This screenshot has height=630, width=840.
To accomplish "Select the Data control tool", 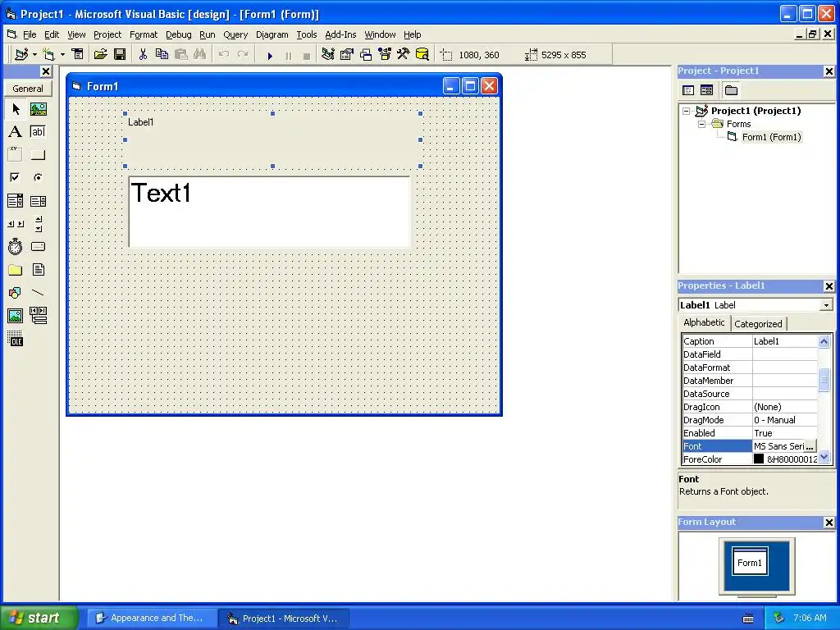I will (38, 316).
